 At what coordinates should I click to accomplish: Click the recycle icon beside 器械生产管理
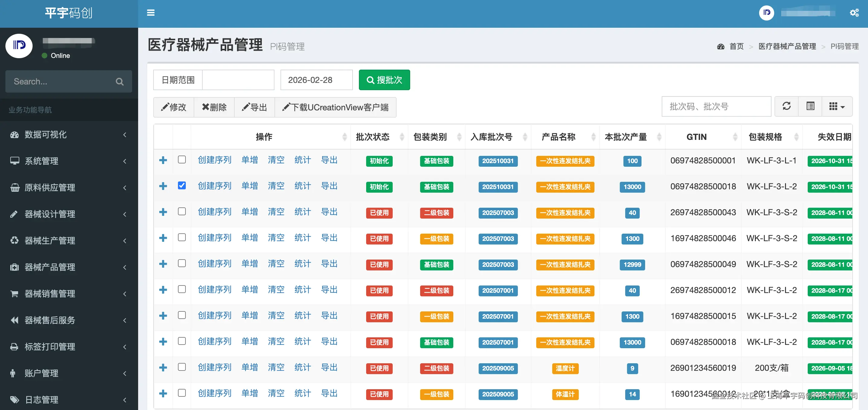click(x=14, y=241)
